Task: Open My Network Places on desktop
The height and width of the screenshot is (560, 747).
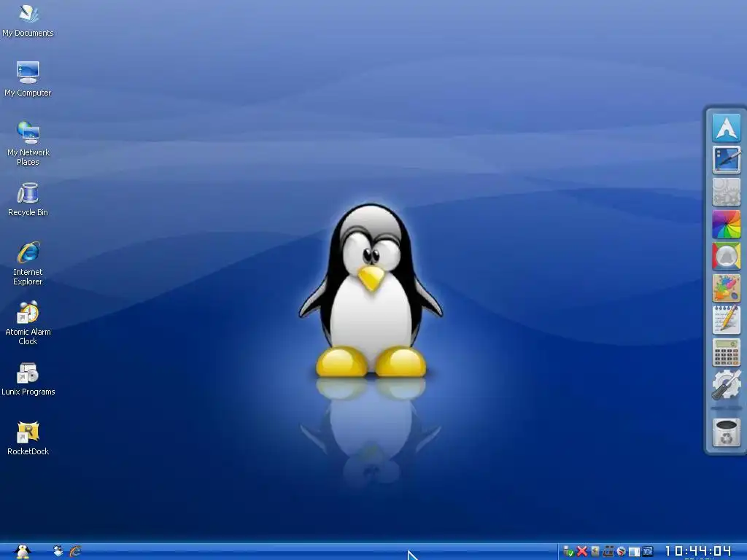Action: click(28, 144)
